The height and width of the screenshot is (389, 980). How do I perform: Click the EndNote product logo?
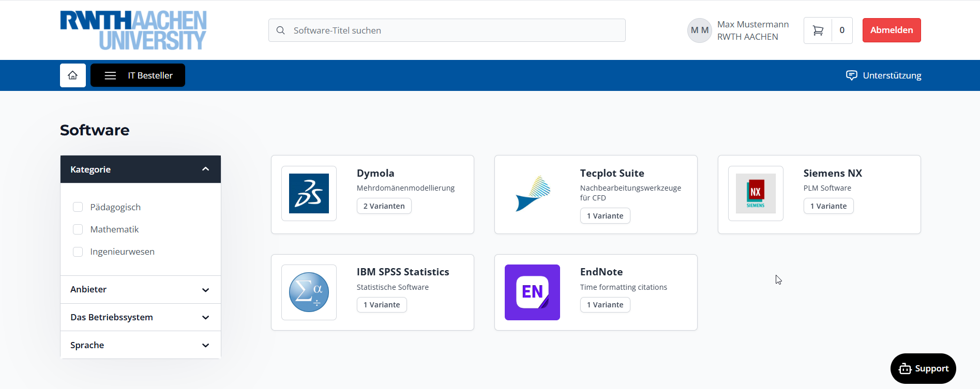(532, 292)
